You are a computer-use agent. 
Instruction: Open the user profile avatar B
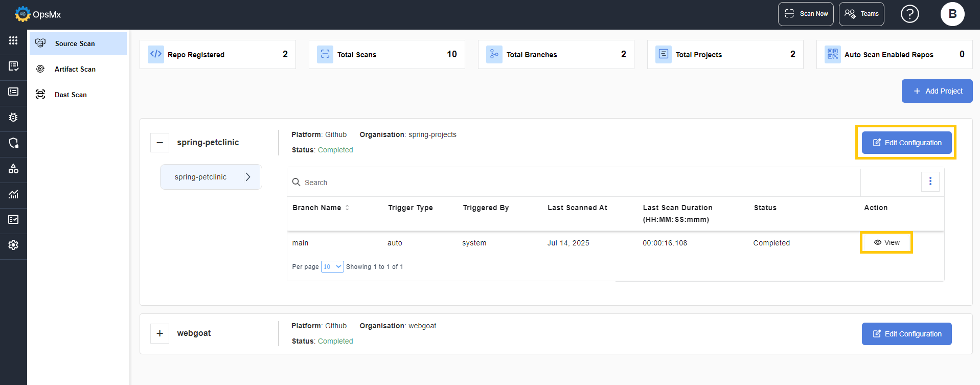[x=952, y=14]
